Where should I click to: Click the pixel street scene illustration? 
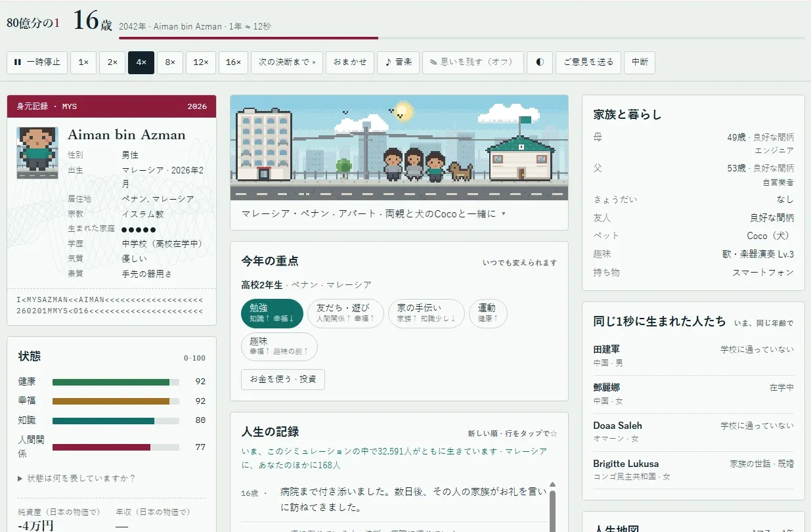399,147
